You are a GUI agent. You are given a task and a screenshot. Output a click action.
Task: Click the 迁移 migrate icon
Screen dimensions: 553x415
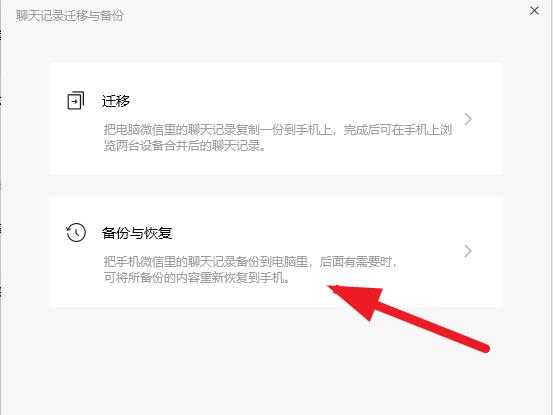[x=76, y=101]
